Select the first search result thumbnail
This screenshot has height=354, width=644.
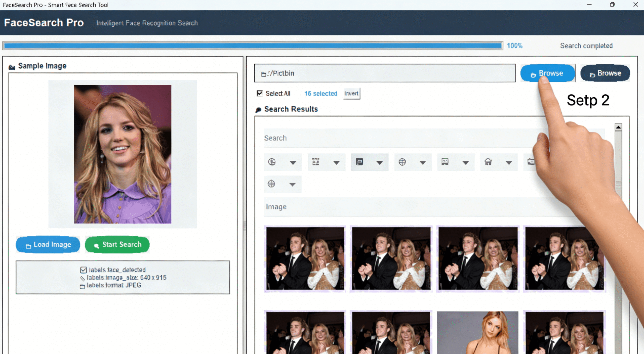(305, 258)
